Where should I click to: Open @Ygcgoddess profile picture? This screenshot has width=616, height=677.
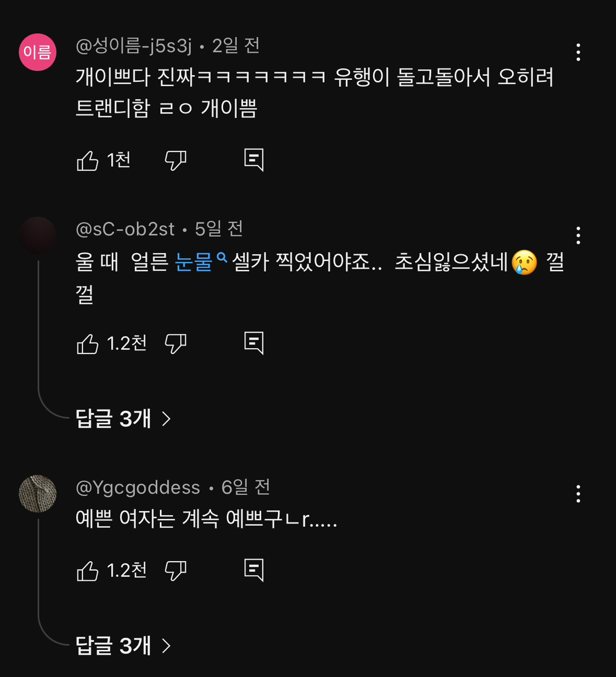click(x=38, y=494)
